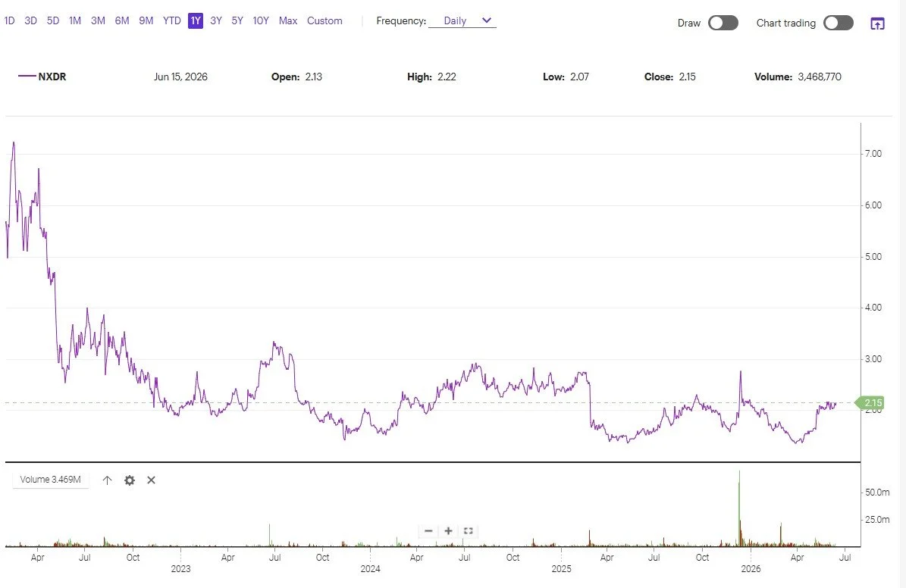Show Max time range
Screen dimensions: 906x588
pos(288,20)
